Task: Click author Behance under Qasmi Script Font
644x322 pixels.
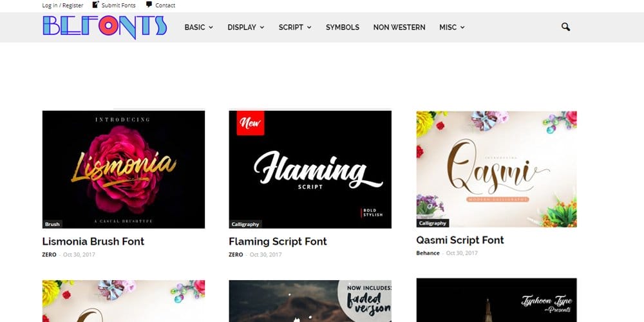Action: coord(428,253)
